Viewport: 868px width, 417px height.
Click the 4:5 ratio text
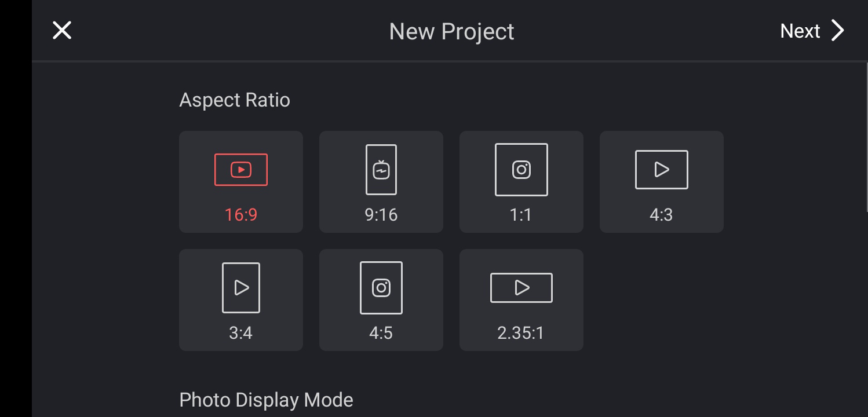[381, 333]
